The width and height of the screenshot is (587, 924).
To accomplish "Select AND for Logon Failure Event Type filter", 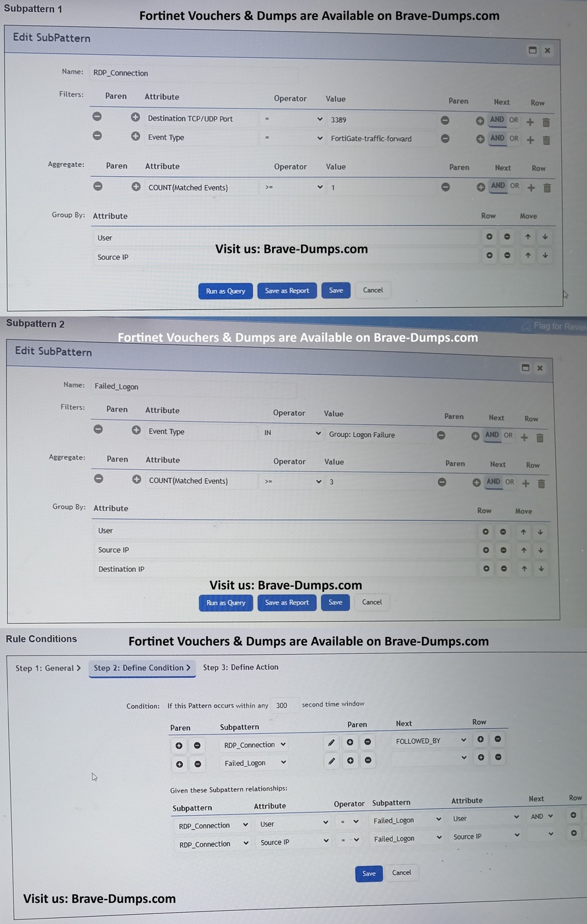I will click(x=492, y=436).
